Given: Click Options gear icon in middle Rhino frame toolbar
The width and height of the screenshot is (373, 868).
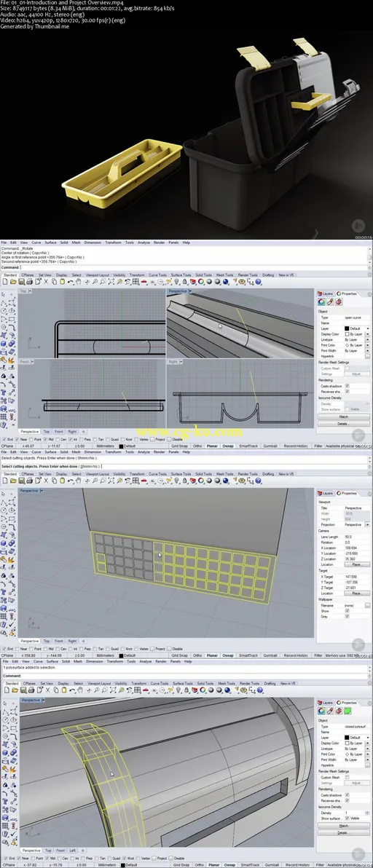Looking at the screenshot, I should [243, 481].
